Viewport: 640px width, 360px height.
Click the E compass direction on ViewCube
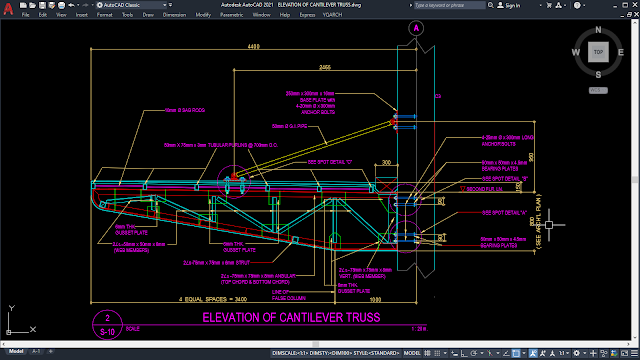point(621,52)
